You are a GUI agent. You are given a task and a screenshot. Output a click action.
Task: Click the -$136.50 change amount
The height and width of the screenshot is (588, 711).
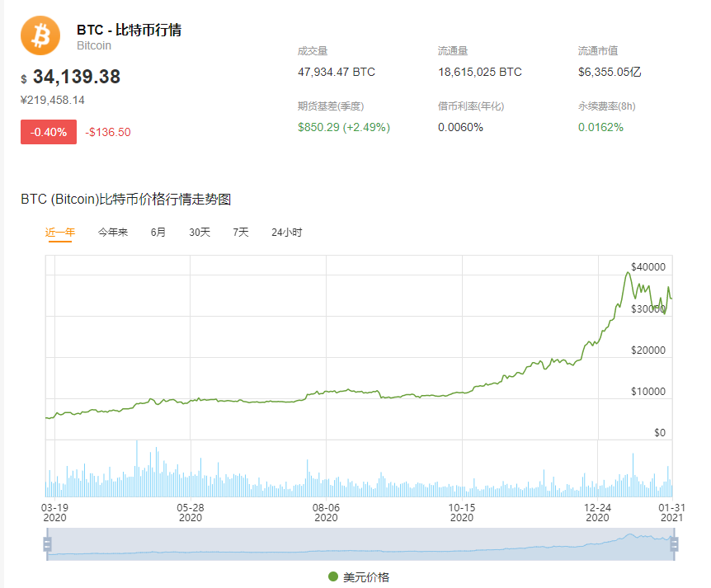click(108, 132)
